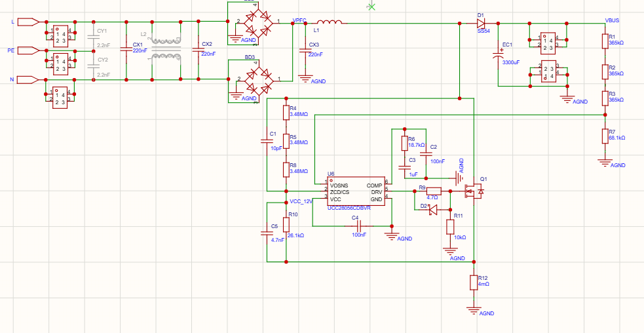
Task: Select the C4 100nF capacitor
Action: point(358,225)
